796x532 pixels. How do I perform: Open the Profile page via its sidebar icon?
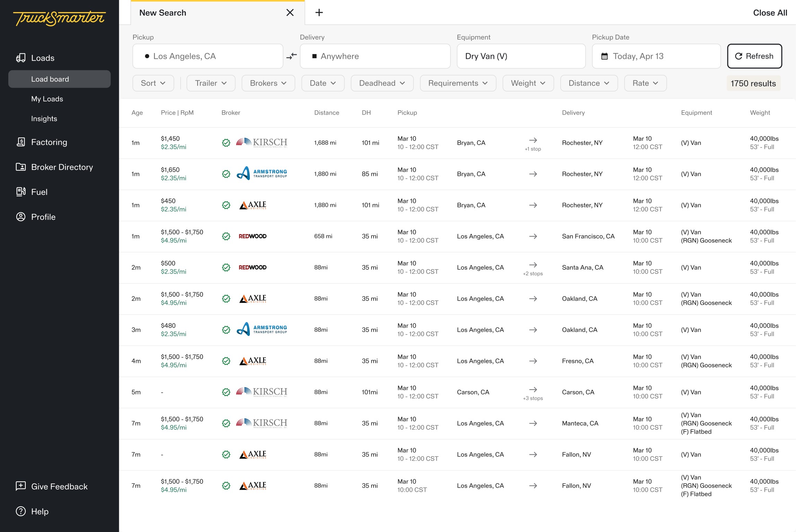click(21, 217)
